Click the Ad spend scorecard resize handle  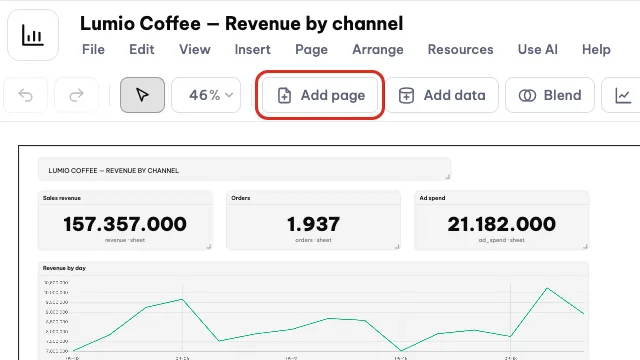click(x=585, y=247)
